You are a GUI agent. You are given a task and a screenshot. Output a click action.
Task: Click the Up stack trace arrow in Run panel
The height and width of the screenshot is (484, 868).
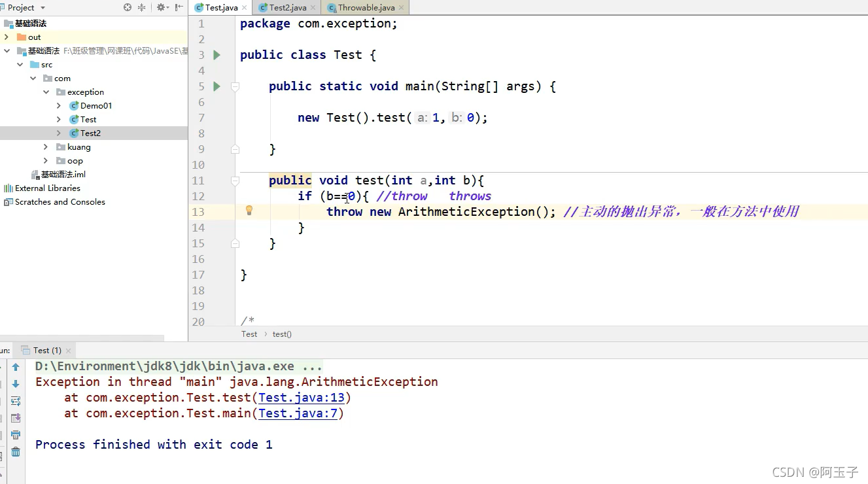(x=16, y=368)
